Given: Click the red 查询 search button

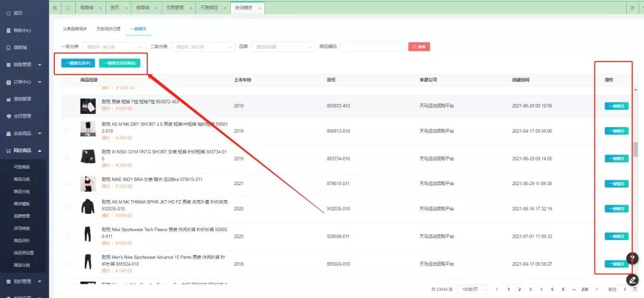Looking at the screenshot, I should (419, 47).
